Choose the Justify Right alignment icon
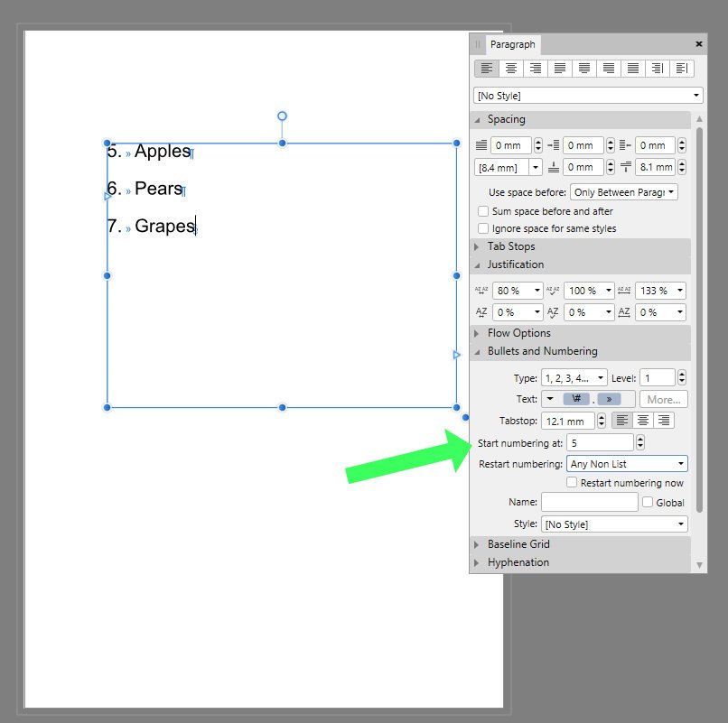Screen dimensions: 728x723 click(x=609, y=69)
